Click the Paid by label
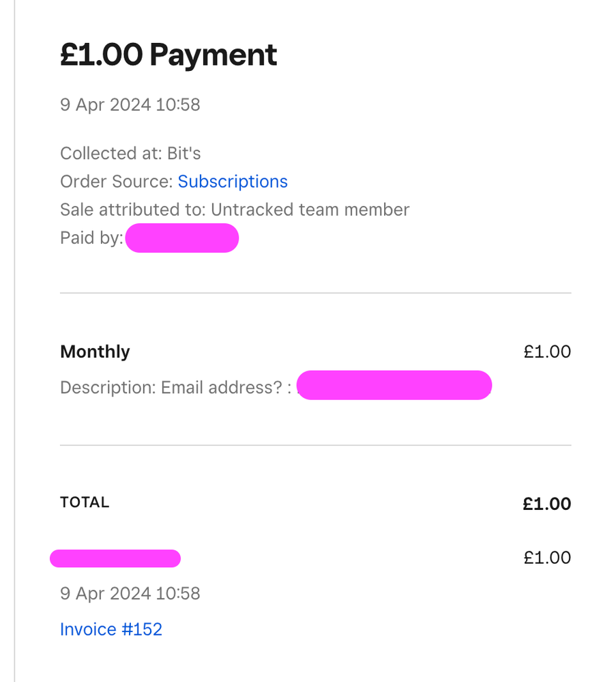 (x=91, y=238)
